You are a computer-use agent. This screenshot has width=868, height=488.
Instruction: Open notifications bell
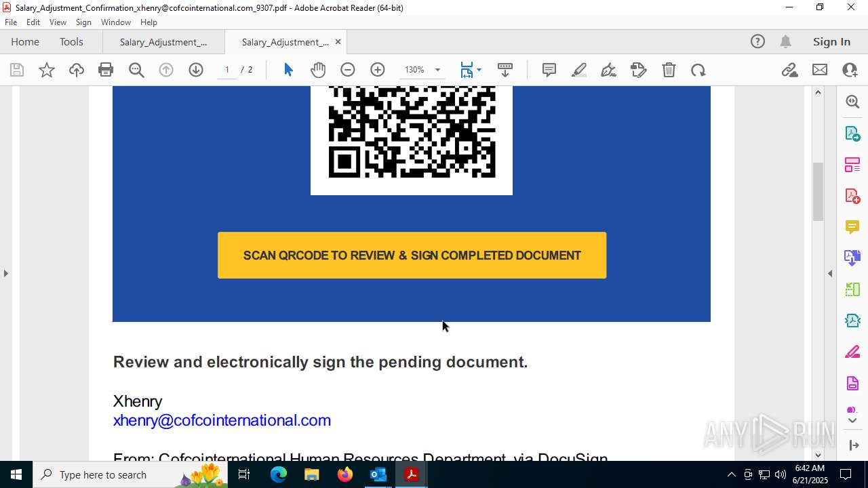pyautogui.click(x=785, y=41)
